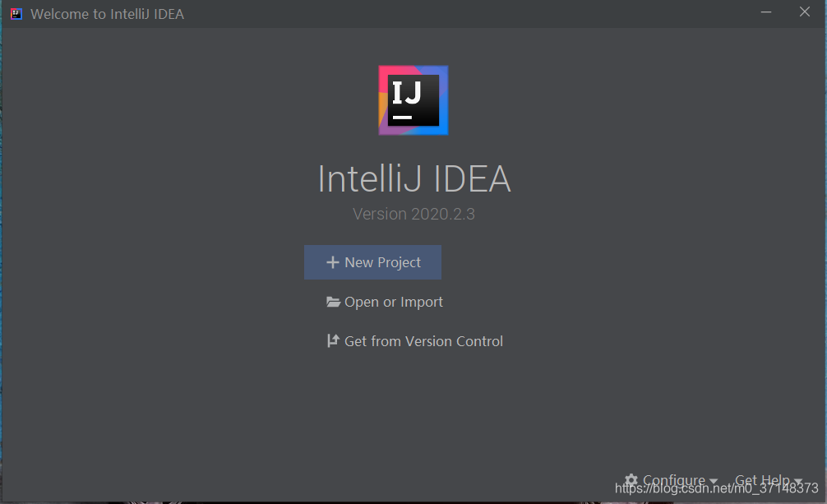Select Get from Version Control
Screen dimensions: 827x504
click(x=414, y=341)
